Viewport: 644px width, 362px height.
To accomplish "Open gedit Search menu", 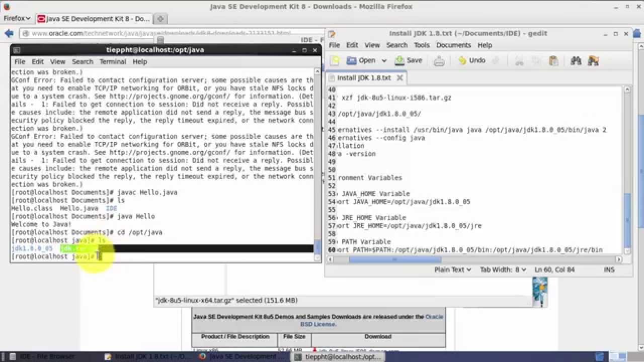I will click(x=397, y=45).
